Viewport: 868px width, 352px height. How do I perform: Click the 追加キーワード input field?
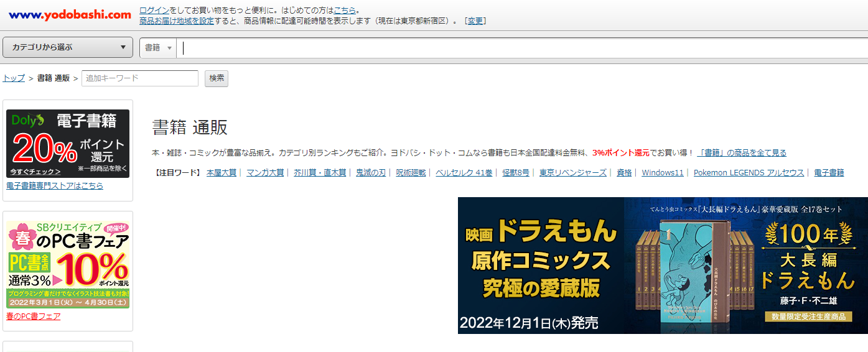(140, 78)
